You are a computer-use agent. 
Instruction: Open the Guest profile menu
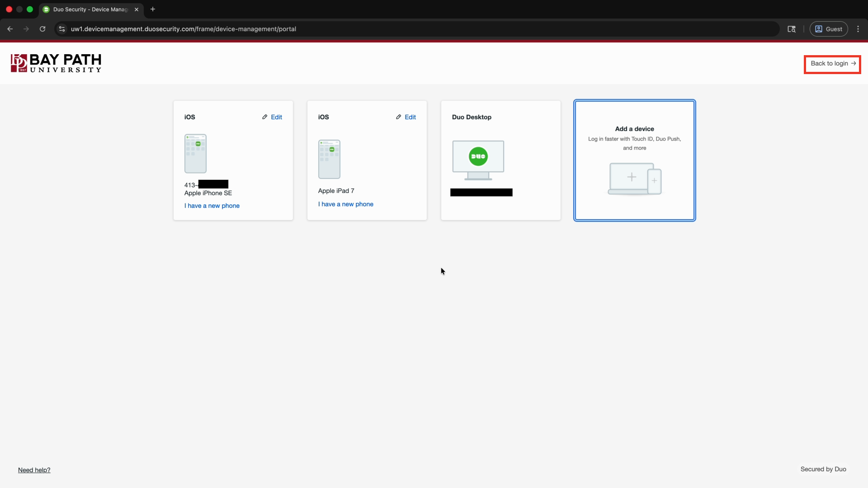coord(829,29)
